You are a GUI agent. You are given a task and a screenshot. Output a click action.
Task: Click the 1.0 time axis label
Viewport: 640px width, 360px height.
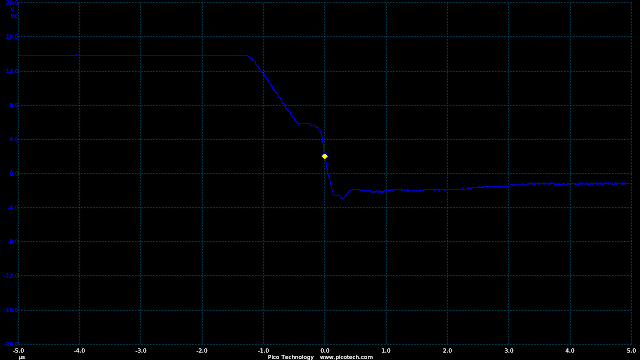tap(386, 351)
